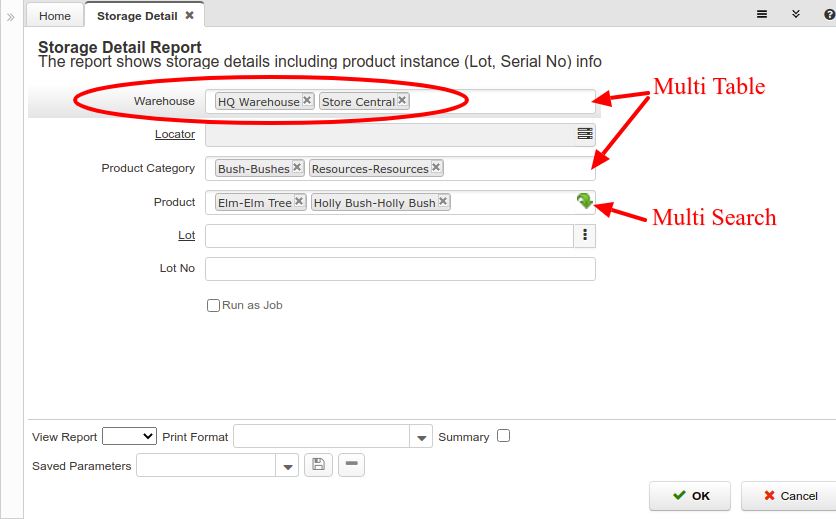Screen dimensions: 836x519
Task: Remove Elm-Elm Tree product tag
Action: click(x=300, y=202)
